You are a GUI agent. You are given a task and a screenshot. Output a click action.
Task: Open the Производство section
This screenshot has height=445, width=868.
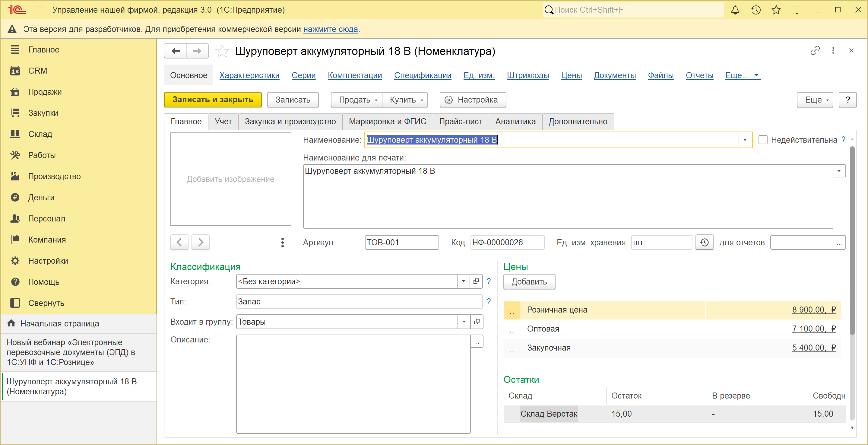(78, 176)
